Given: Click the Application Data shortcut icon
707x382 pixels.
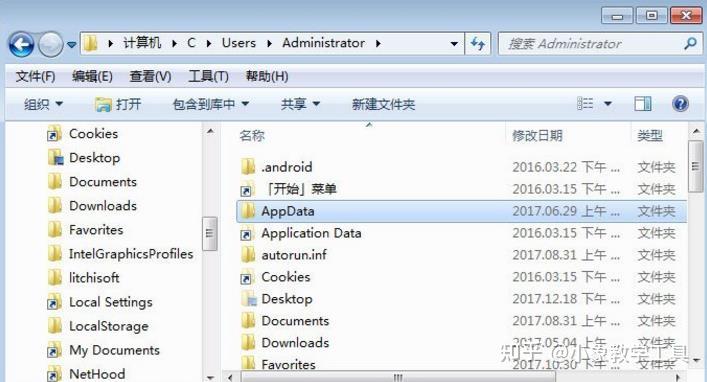Looking at the screenshot, I should (x=248, y=234).
